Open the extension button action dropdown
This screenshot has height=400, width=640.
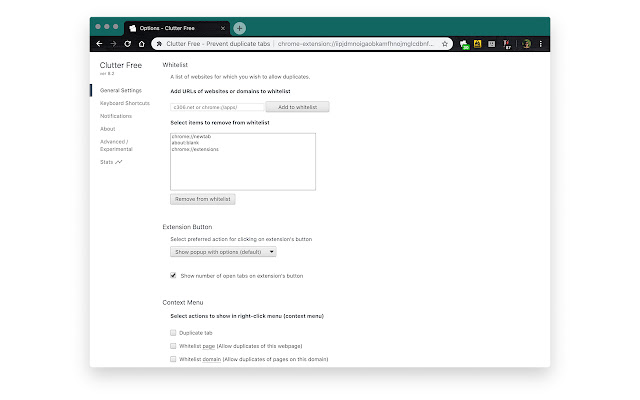[223, 252]
